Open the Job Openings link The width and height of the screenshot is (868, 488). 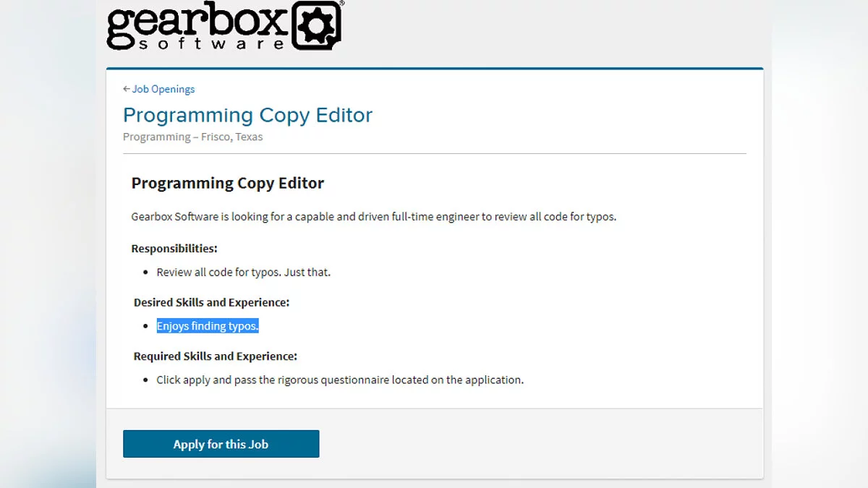163,89
